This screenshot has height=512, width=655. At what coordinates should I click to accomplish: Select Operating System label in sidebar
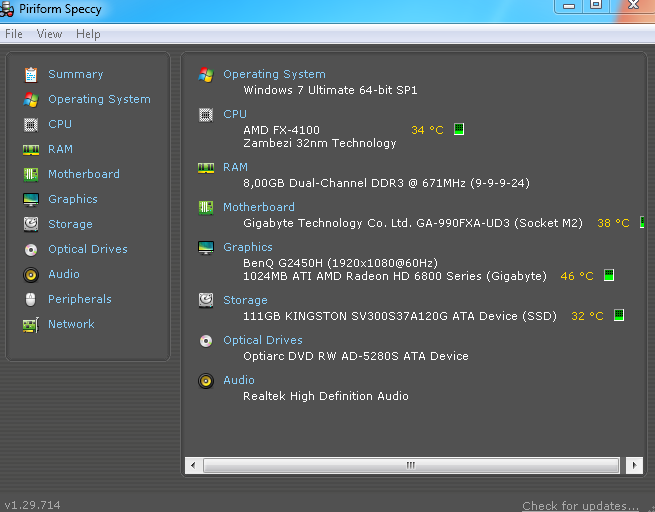point(99,99)
